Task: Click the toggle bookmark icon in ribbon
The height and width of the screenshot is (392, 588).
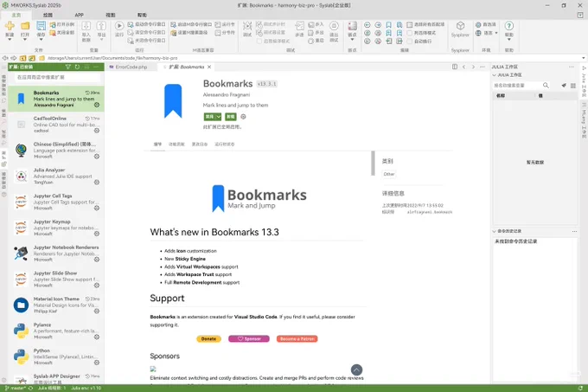Action: [x=388, y=24]
